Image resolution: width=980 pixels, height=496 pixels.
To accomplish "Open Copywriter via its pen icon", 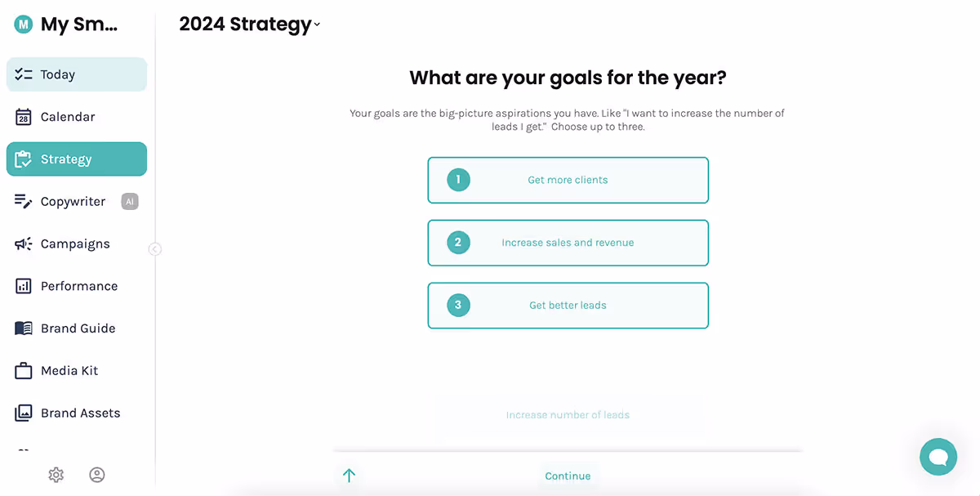I will [x=23, y=201].
